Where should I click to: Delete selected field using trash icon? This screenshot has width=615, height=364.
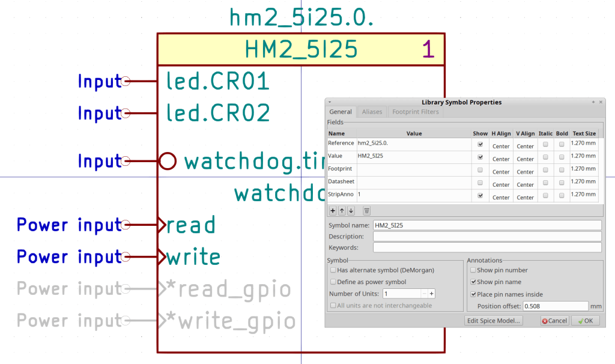(367, 210)
